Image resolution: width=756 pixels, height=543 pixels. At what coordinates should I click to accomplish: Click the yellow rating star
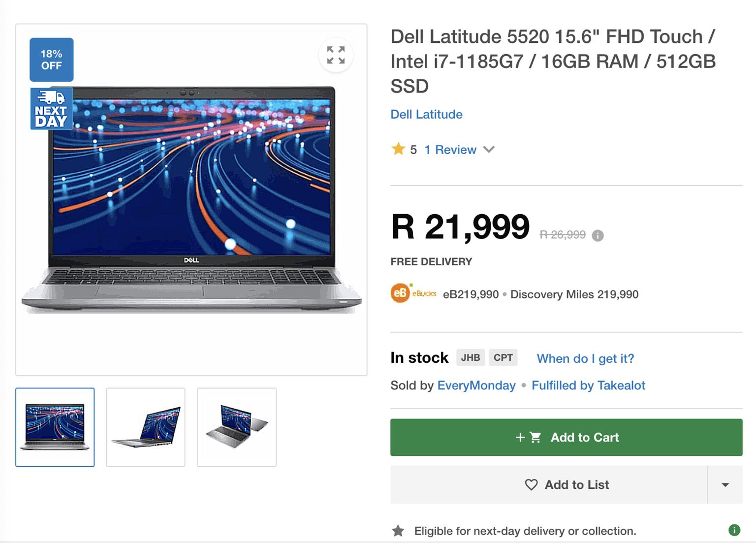tap(398, 149)
